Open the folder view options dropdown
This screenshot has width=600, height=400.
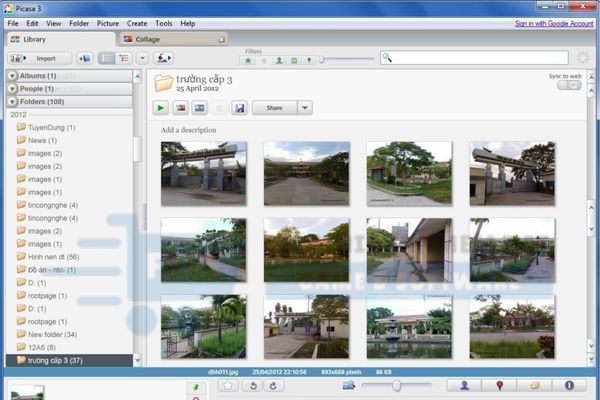click(142, 58)
